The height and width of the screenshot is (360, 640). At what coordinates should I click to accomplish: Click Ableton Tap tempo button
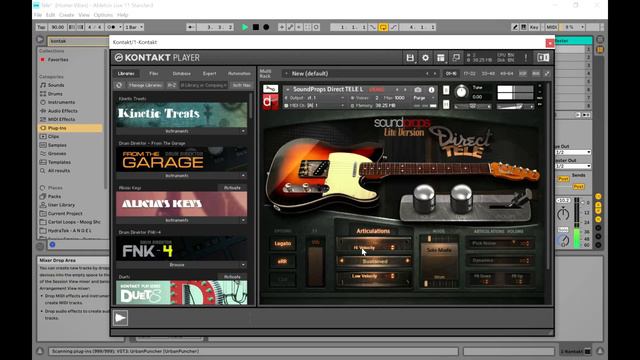(x=41, y=27)
